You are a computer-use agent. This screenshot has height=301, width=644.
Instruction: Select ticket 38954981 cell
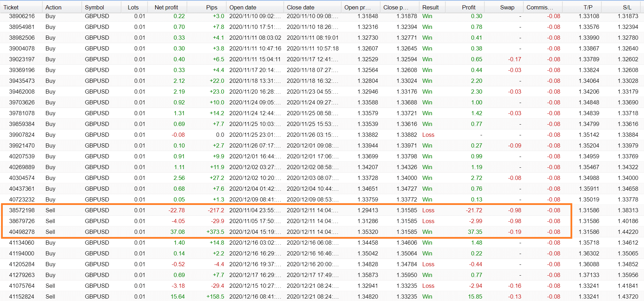22,27
